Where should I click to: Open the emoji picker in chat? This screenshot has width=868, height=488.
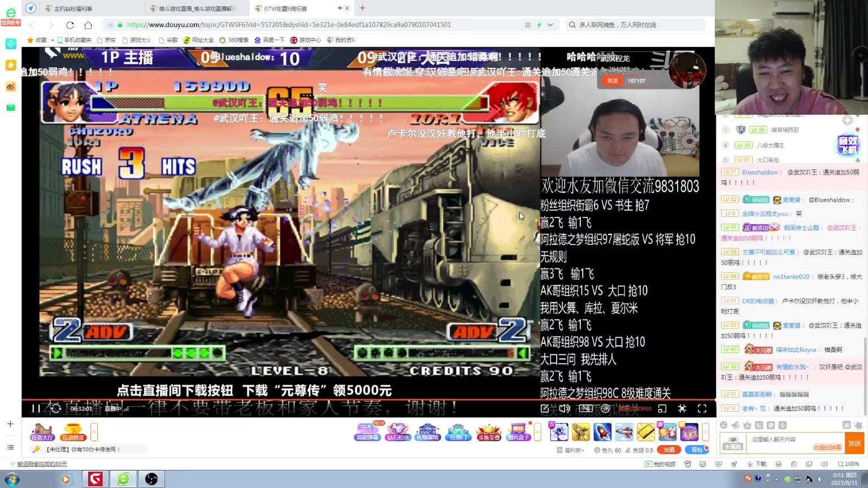[x=723, y=425]
